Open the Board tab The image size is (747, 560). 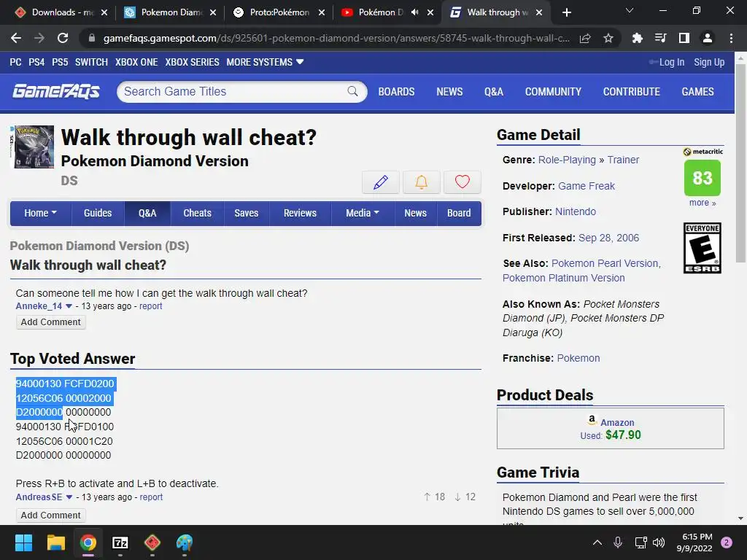pyautogui.click(x=459, y=213)
